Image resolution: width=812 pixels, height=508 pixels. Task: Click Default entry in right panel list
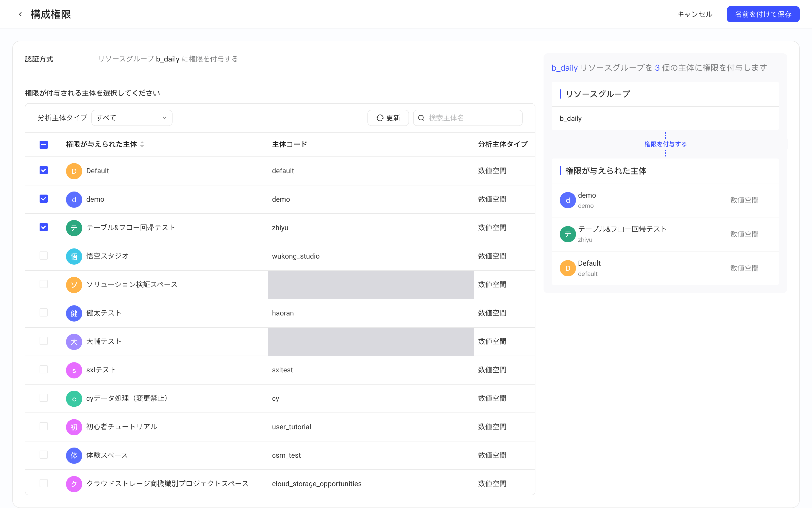(665, 268)
